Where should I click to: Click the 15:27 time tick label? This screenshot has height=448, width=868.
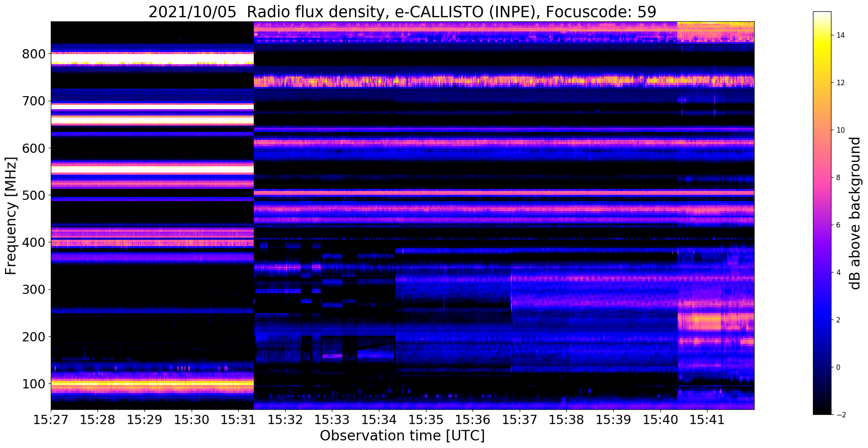click(x=51, y=419)
